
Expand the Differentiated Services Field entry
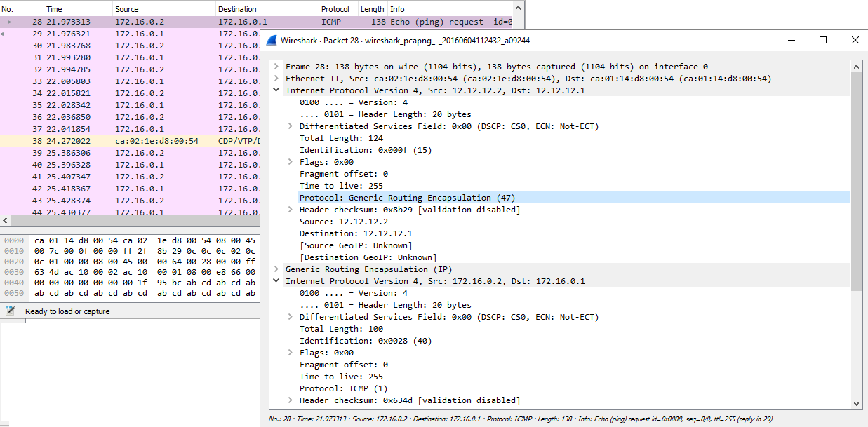289,126
